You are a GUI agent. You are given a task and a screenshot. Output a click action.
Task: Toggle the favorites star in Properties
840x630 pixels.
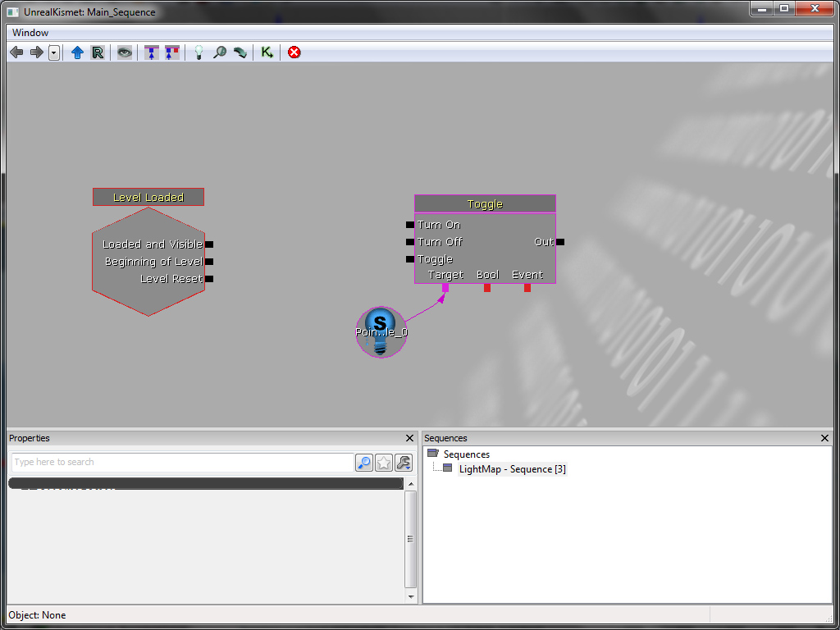(x=384, y=463)
